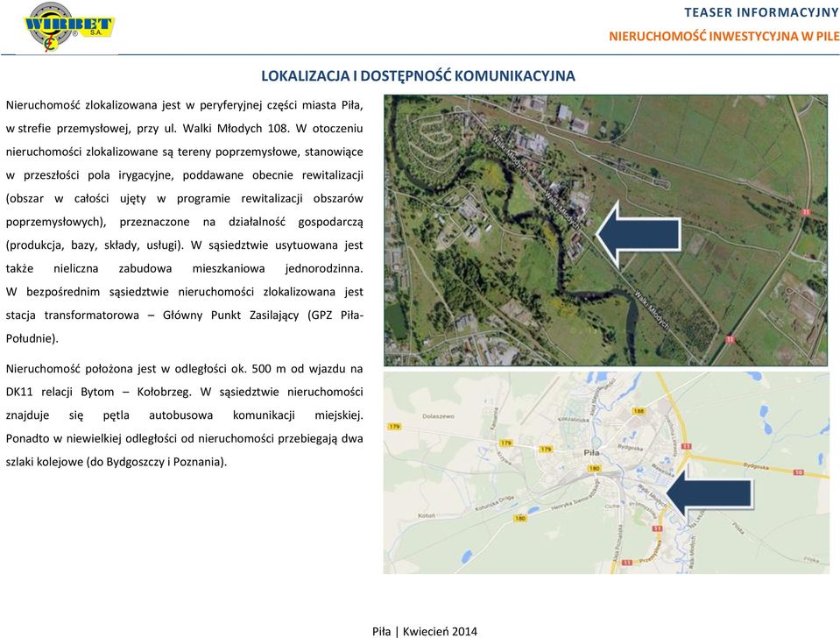
Task: Click the aerial satellite photo
Action: (606, 230)
